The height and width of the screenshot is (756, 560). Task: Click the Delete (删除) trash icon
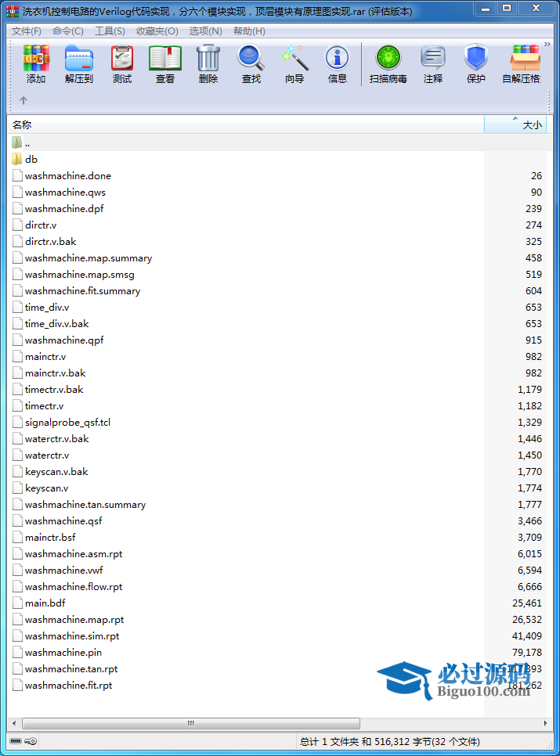coord(208,63)
